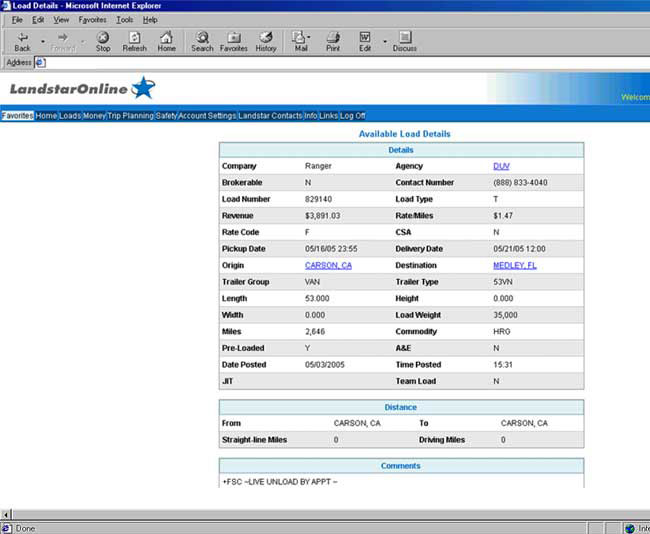Open the Search toolbar icon
The height and width of the screenshot is (534, 650).
click(202, 42)
